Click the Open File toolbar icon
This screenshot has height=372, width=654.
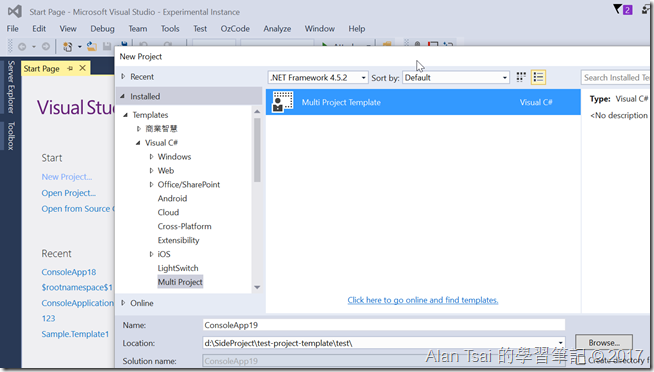click(x=92, y=46)
